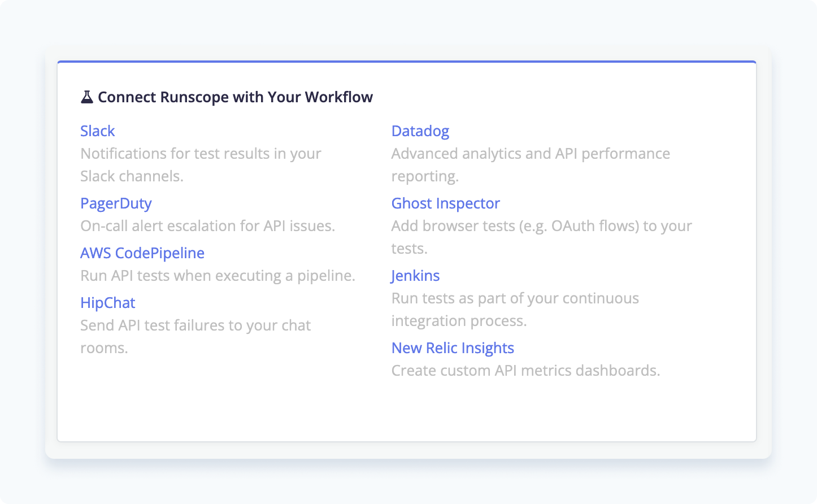
Task: Follow the Ghost Inspector link
Action: [x=445, y=203]
